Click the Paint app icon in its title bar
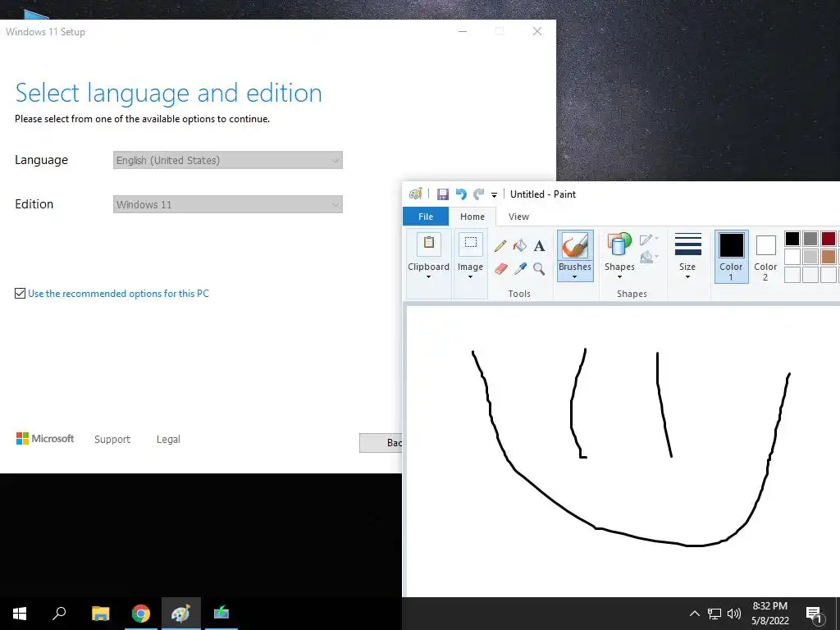 tap(416, 194)
